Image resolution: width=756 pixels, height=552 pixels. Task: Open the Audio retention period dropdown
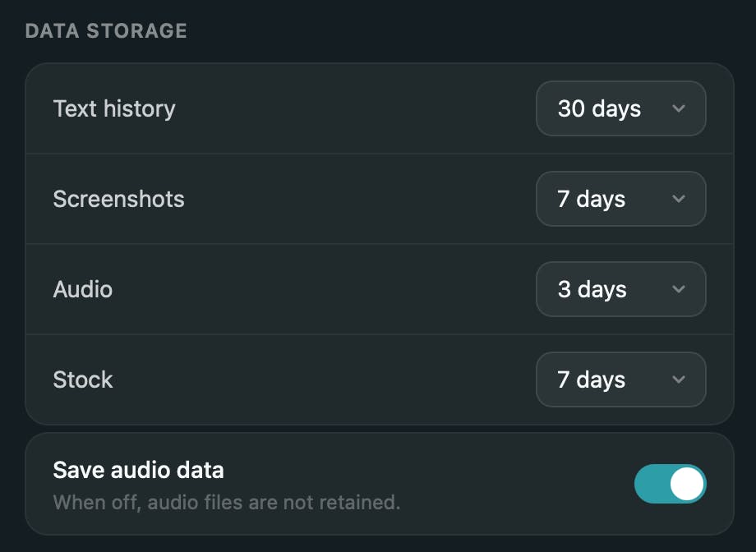click(620, 289)
